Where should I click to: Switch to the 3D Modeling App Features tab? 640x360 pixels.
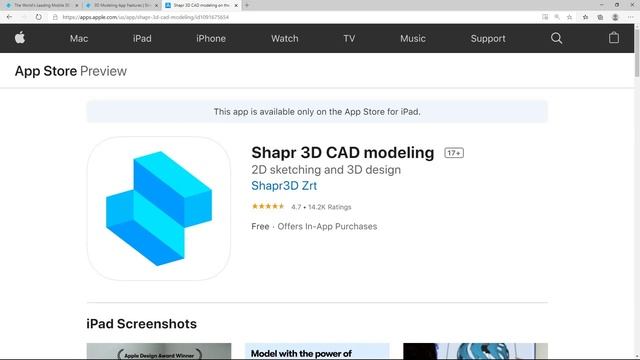tap(122, 5)
